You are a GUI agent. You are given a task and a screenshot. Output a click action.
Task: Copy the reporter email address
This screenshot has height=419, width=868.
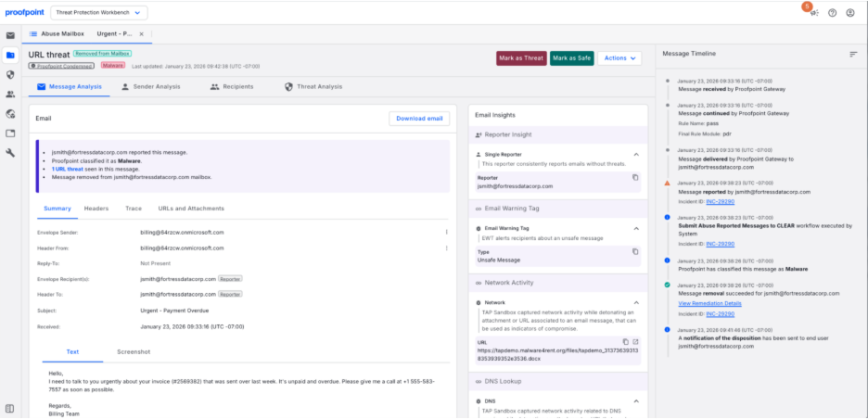(x=635, y=177)
